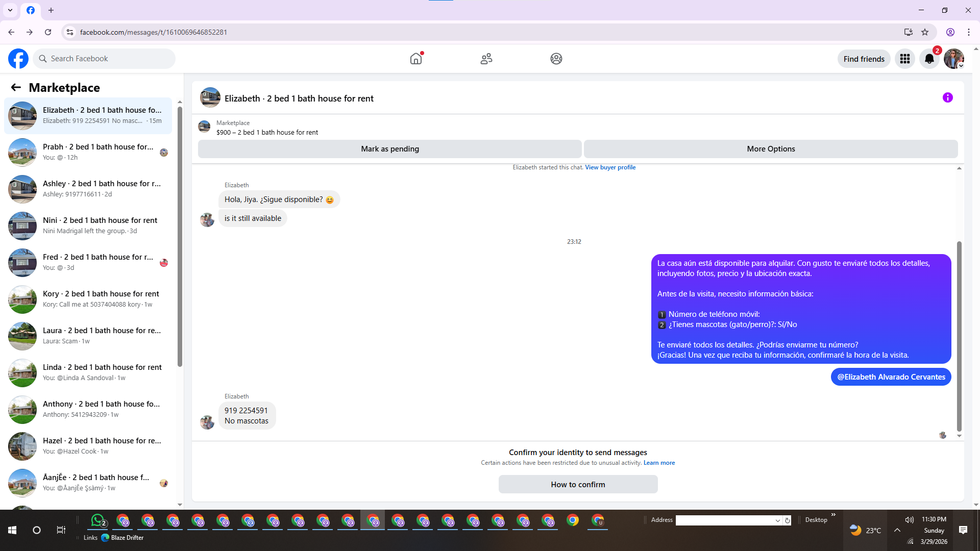Image resolution: width=980 pixels, height=551 pixels.
Task: Open conversation information icon
Action: coord(948,97)
